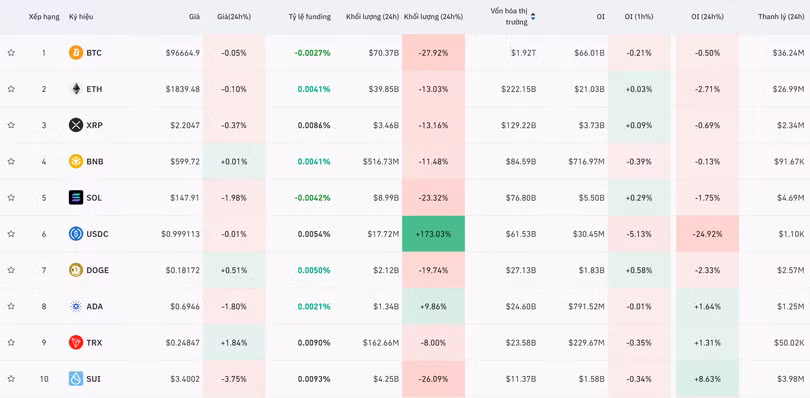810x398 pixels.
Task: Open the TRX symbol link
Action: [94, 343]
